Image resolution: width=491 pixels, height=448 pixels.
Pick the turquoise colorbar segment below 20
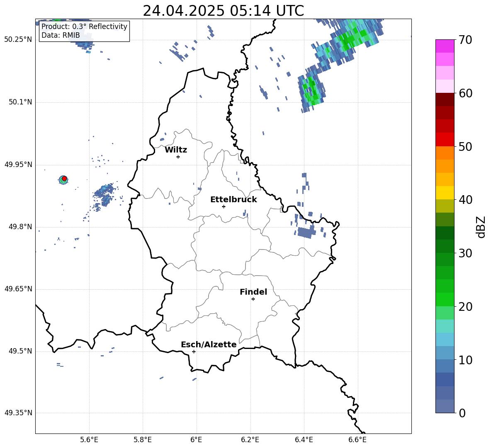(445, 326)
